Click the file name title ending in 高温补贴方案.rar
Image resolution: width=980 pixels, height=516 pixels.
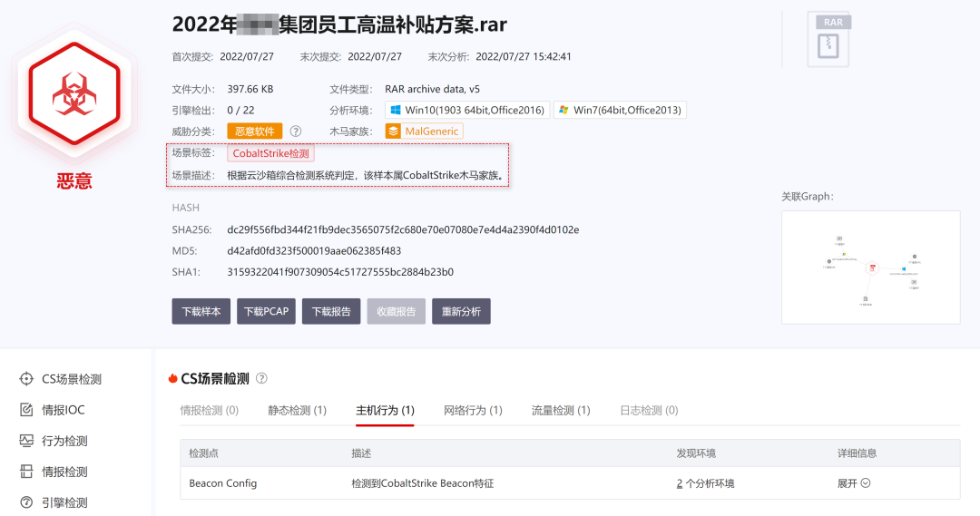339,24
